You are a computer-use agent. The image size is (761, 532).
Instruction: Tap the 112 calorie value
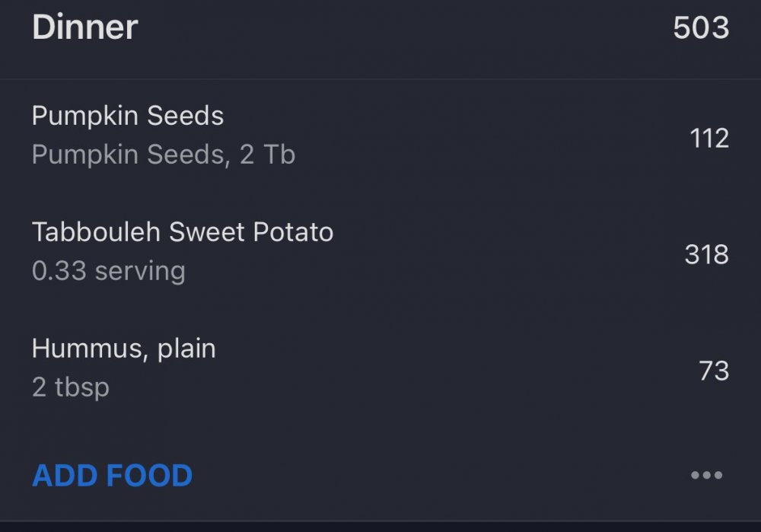pos(709,138)
